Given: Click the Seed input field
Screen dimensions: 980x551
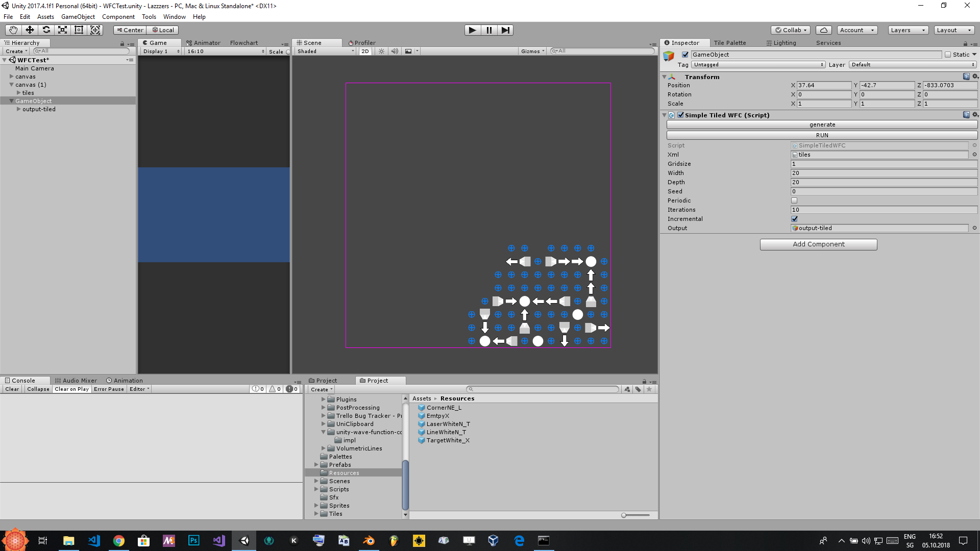Looking at the screenshot, I should pos(884,191).
